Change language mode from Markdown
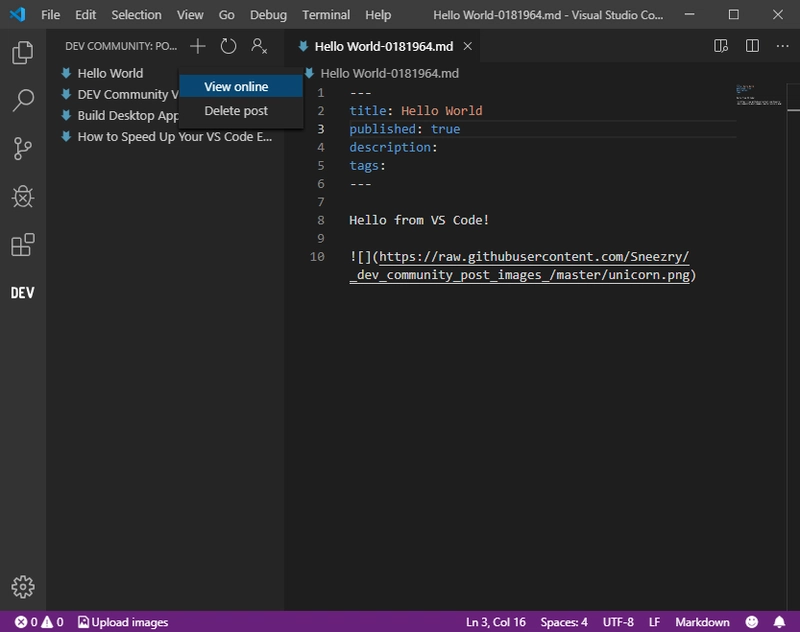 [702, 622]
